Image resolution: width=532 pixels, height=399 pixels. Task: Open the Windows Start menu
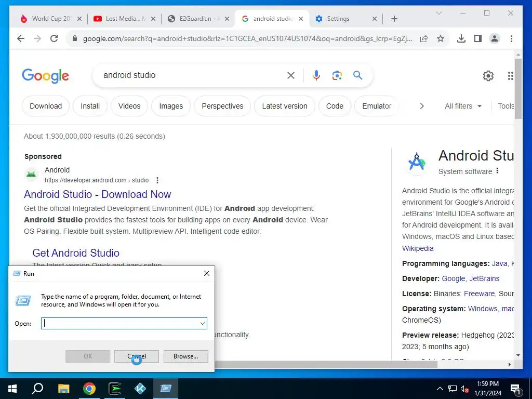click(x=12, y=389)
